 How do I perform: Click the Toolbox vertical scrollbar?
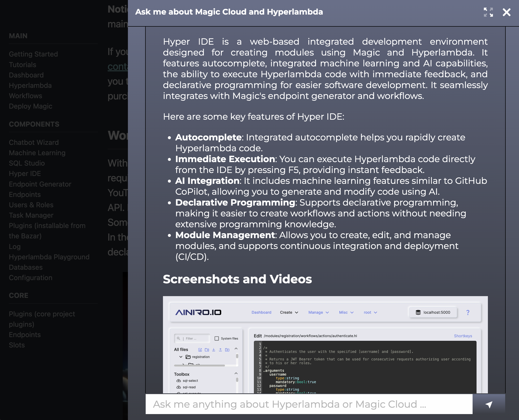click(237, 380)
